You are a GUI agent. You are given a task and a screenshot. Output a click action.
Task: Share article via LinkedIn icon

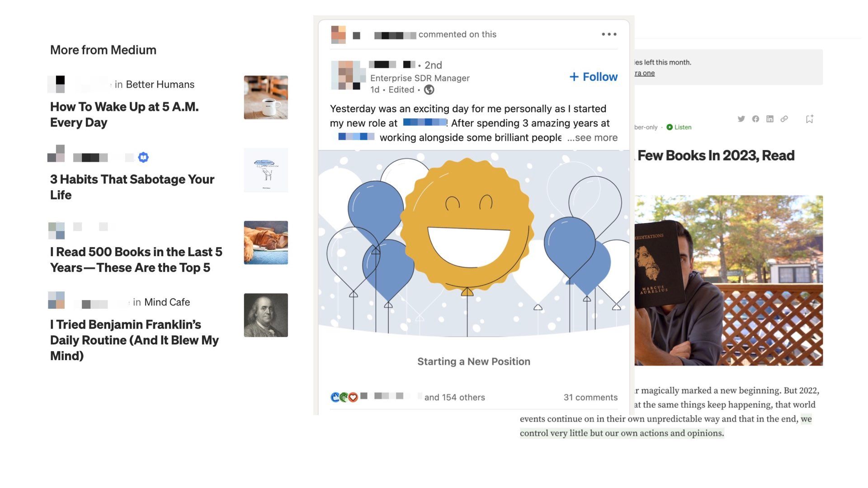tap(770, 119)
